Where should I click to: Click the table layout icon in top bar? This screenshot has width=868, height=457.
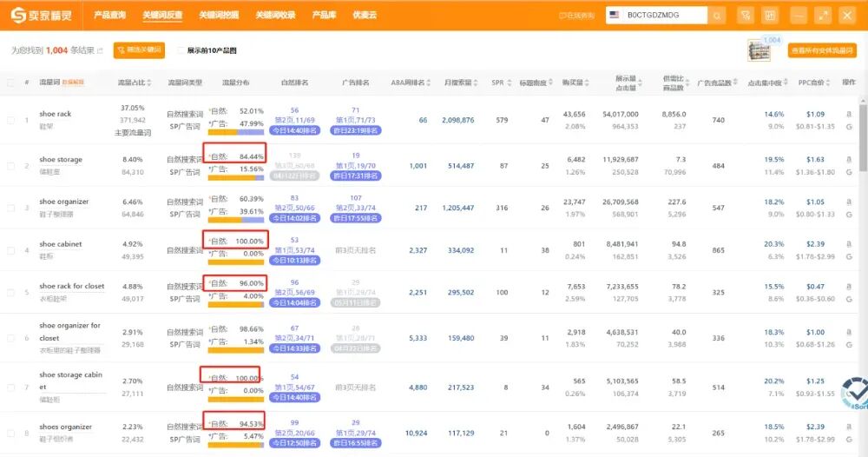pyautogui.click(x=770, y=16)
